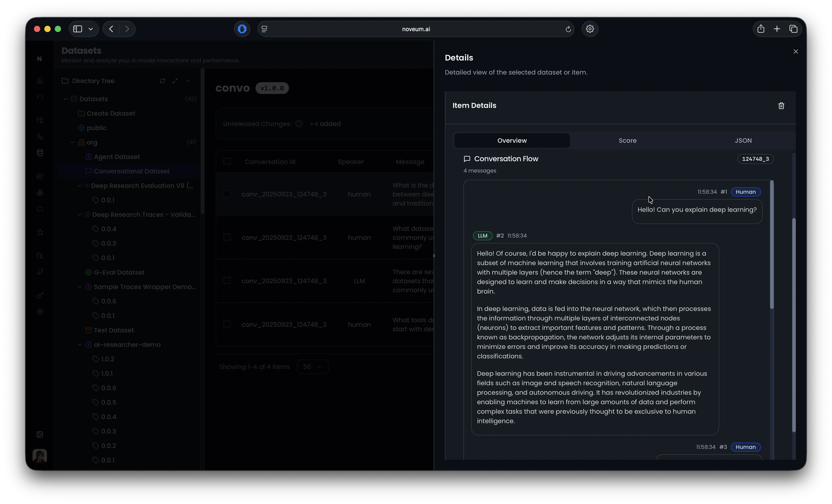Switch to the JSON tab
Image resolution: width=832 pixels, height=504 pixels.
(743, 141)
